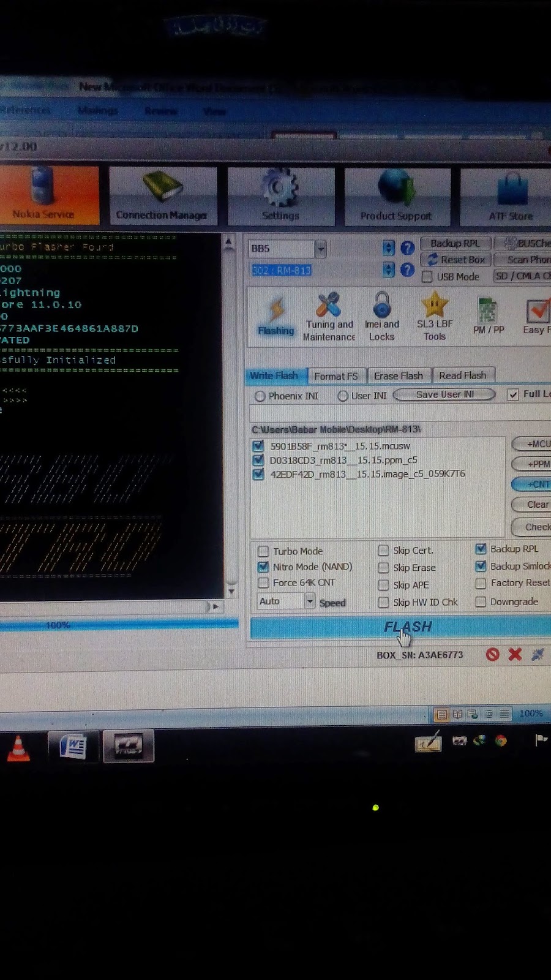Uncheck the ppm_c5 file checkbox
This screenshot has width=551, height=980.
click(x=258, y=460)
